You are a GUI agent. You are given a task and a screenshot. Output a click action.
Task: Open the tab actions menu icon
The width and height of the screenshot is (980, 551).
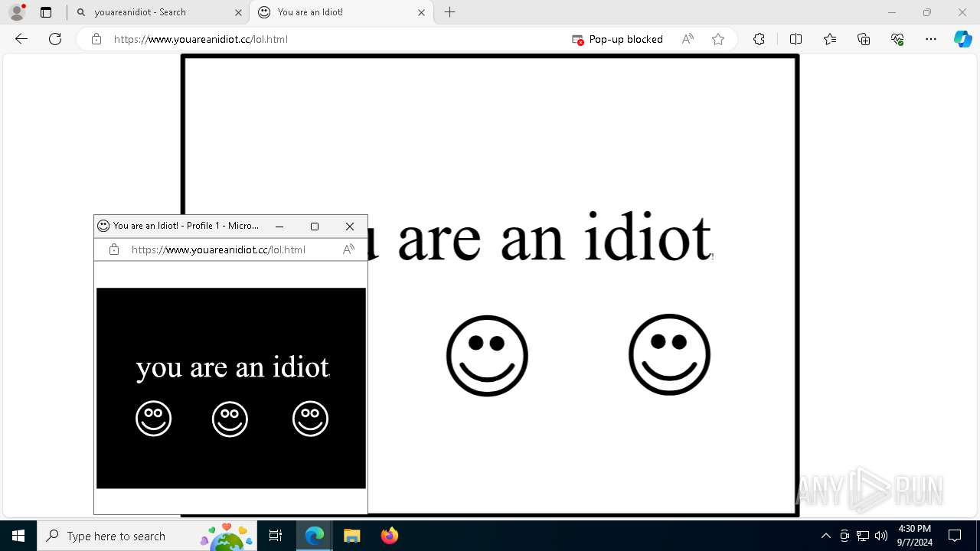[46, 12]
